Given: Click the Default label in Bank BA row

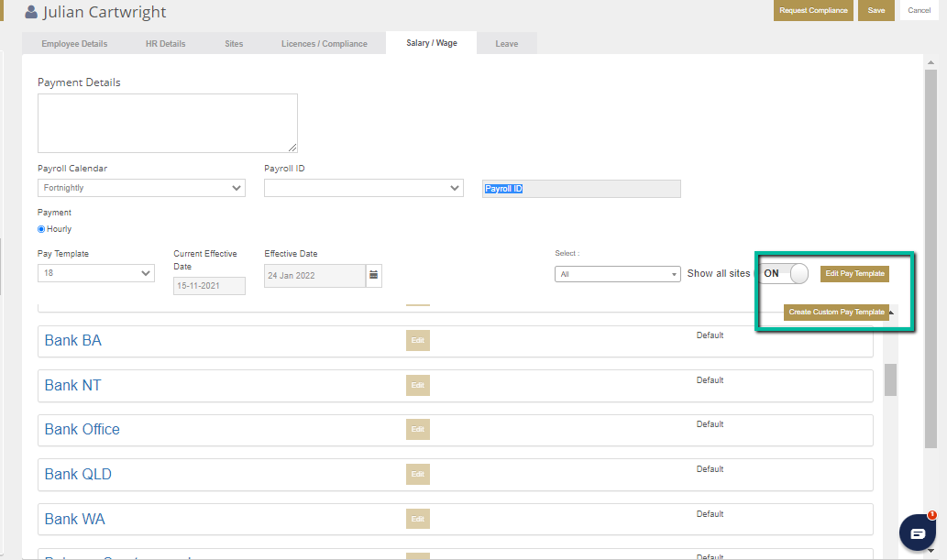Looking at the screenshot, I should 710,335.
